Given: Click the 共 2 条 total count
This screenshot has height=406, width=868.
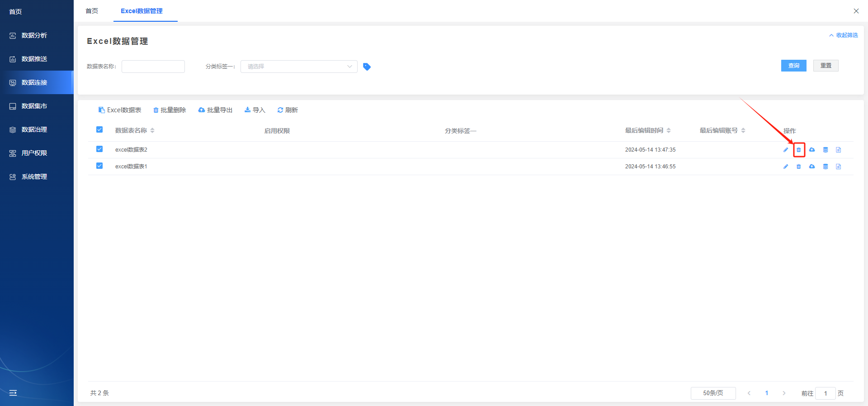Looking at the screenshot, I should (99, 393).
